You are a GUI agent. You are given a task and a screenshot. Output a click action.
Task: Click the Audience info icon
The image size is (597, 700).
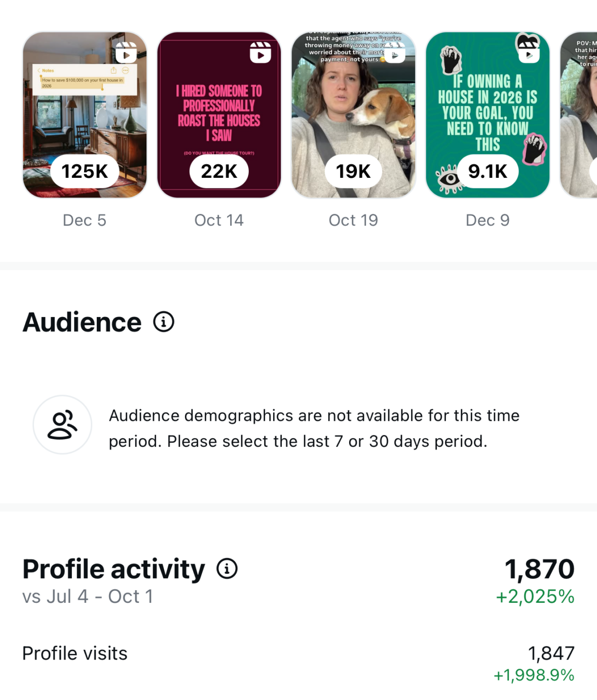164,322
